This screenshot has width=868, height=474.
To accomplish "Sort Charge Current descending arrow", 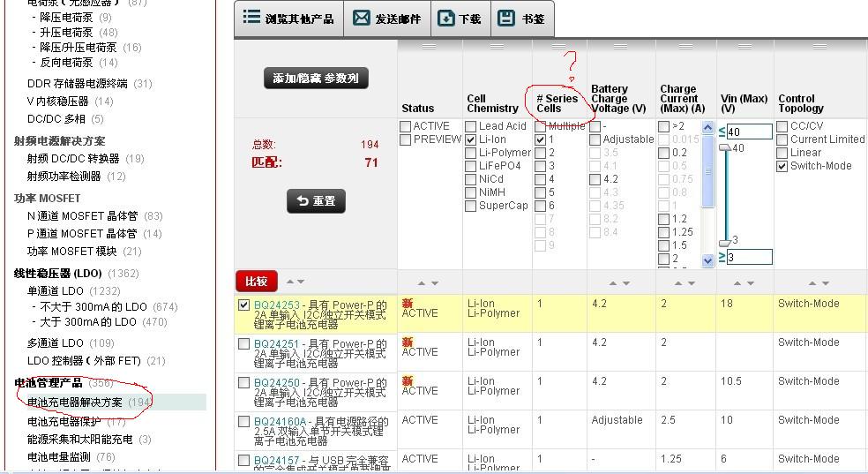I will 692,283.
